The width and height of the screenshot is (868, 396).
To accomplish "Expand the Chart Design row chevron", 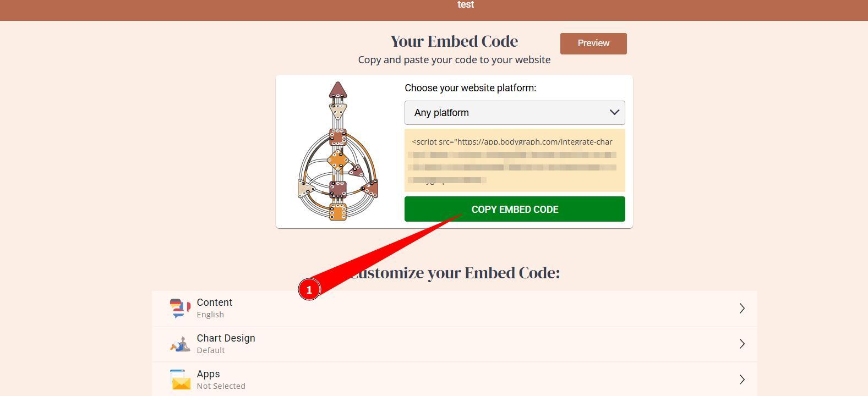I will [742, 344].
